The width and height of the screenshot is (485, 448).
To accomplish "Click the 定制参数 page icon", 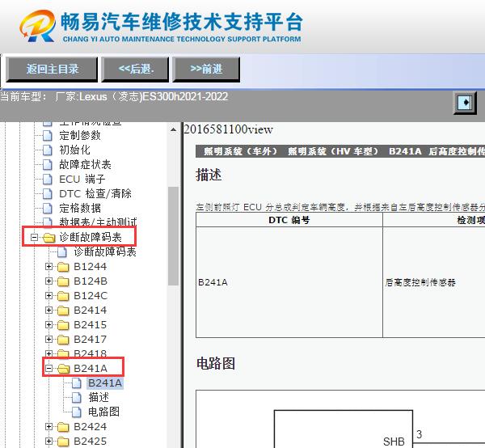I will pos(48,135).
